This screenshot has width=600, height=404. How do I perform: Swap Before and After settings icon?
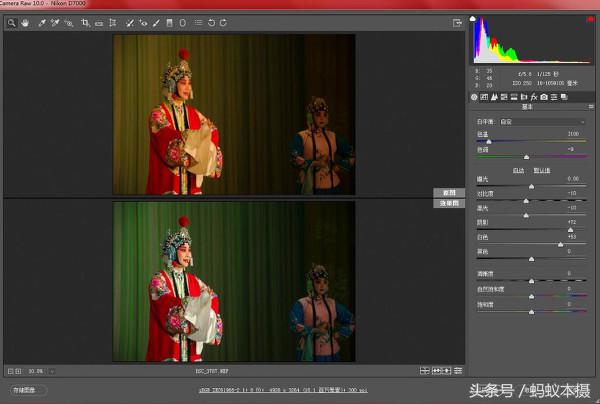[437, 371]
